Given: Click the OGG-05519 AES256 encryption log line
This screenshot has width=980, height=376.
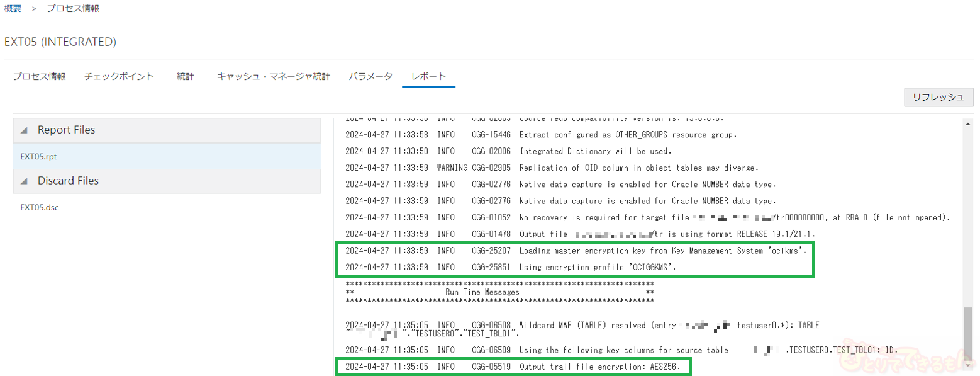Looking at the screenshot, I should [x=513, y=366].
